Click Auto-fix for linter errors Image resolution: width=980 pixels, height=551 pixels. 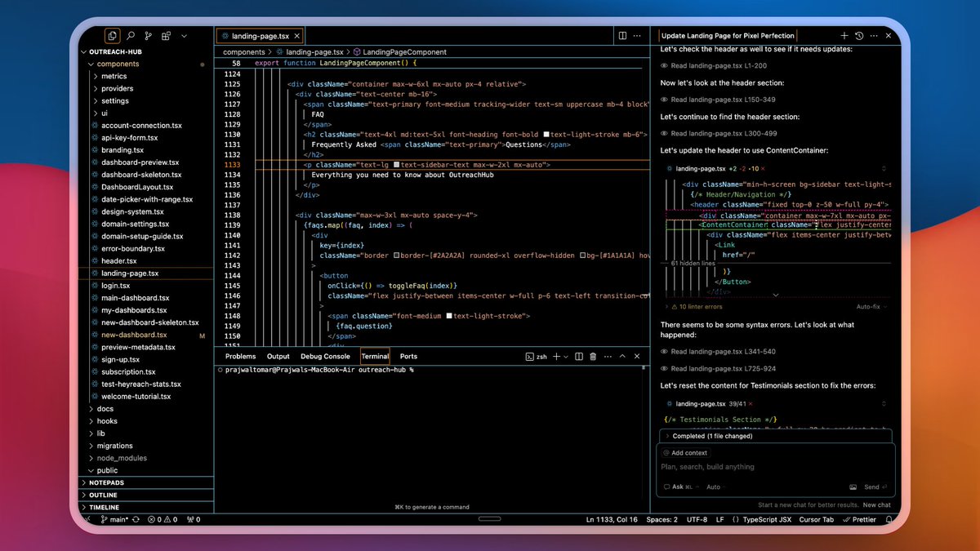[x=871, y=307]
